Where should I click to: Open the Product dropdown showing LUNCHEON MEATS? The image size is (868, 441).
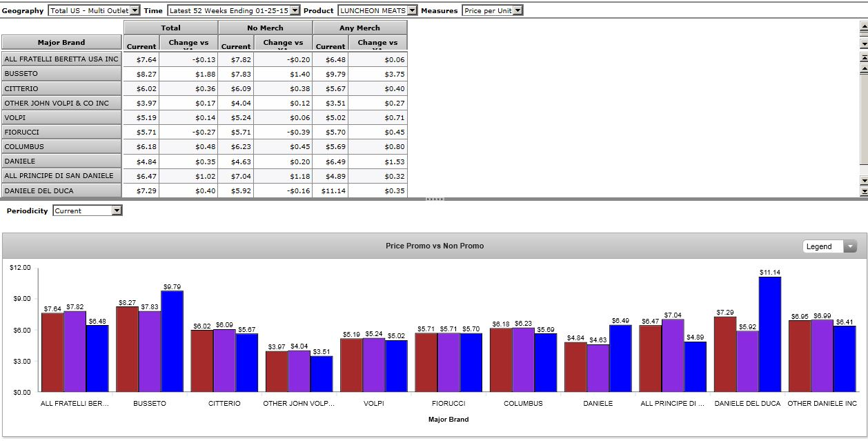(x=412, y=10)
